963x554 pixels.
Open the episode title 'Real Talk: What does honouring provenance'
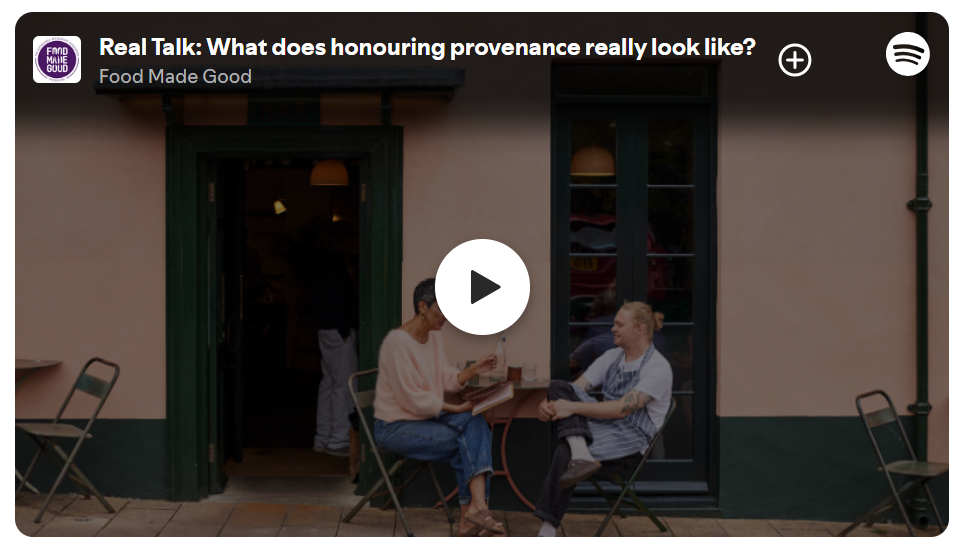click(x=427, y=47)
